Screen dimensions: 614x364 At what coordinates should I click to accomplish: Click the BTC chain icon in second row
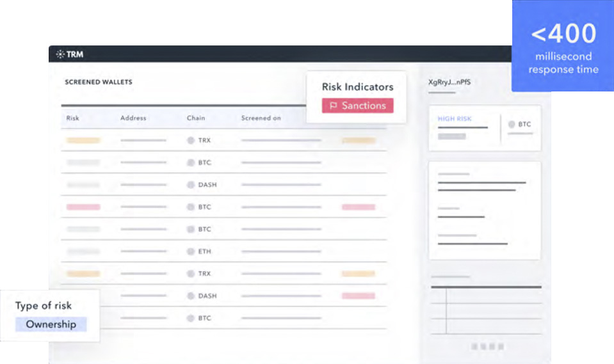point(190,162)
